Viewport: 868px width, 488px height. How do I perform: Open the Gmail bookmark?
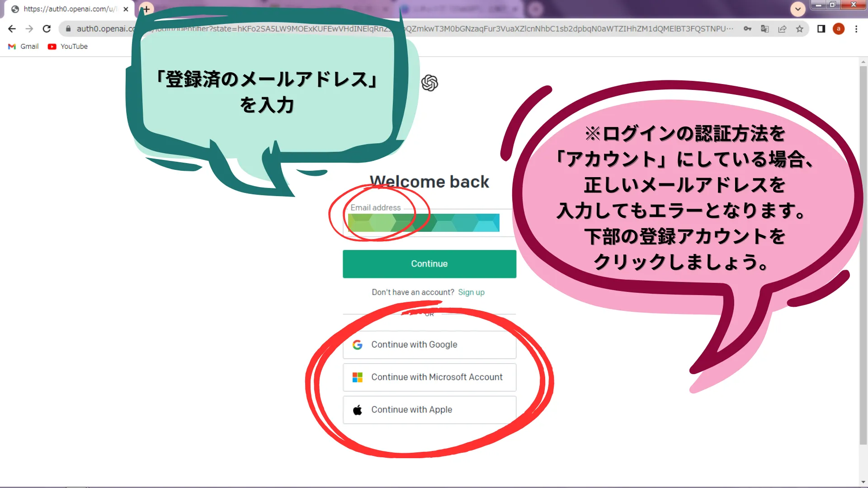click(x=24, y=47)
